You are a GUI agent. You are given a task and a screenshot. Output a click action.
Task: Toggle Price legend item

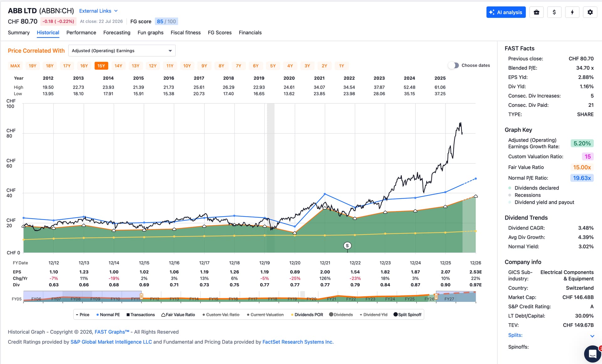(83, 315)
